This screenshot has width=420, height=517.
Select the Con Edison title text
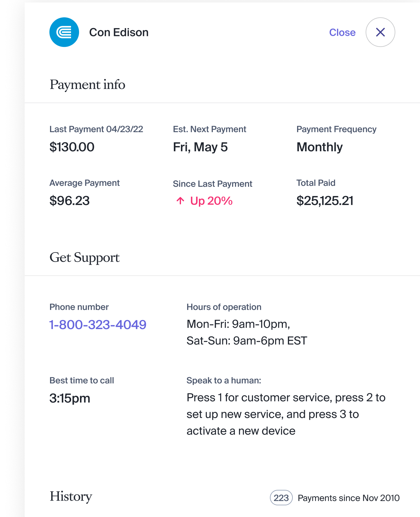point(119,32)
